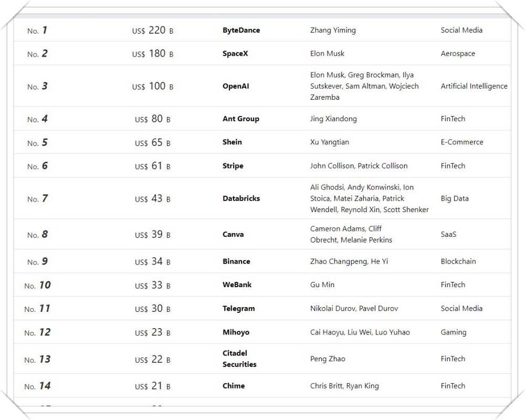Select the SaaS industry cell
Image resolution: width=525 pixels, height=420 pixels.
pos(448,234)
